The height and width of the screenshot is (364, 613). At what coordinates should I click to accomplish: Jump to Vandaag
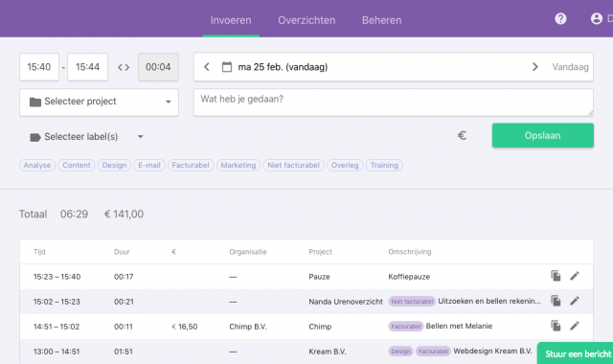(x=570, y=67)
